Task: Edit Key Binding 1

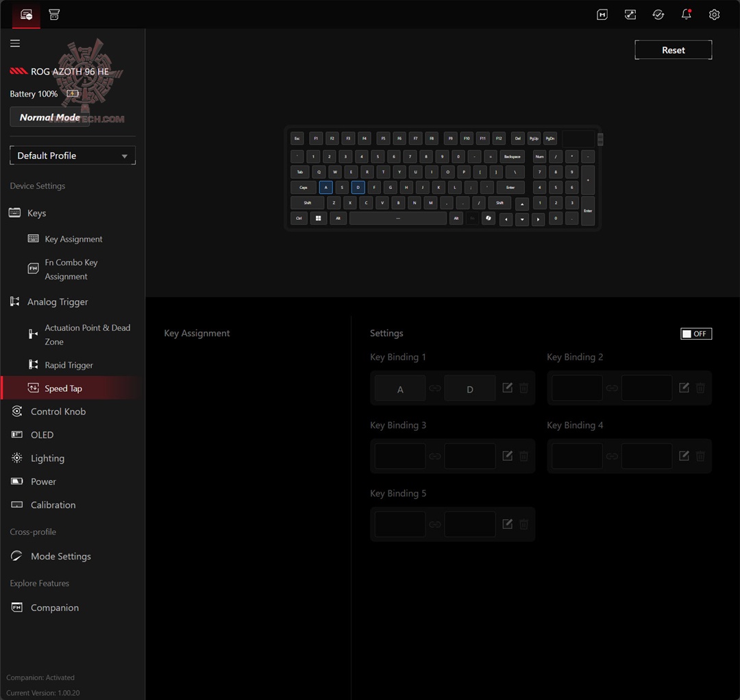Action: tap(507, 388)
